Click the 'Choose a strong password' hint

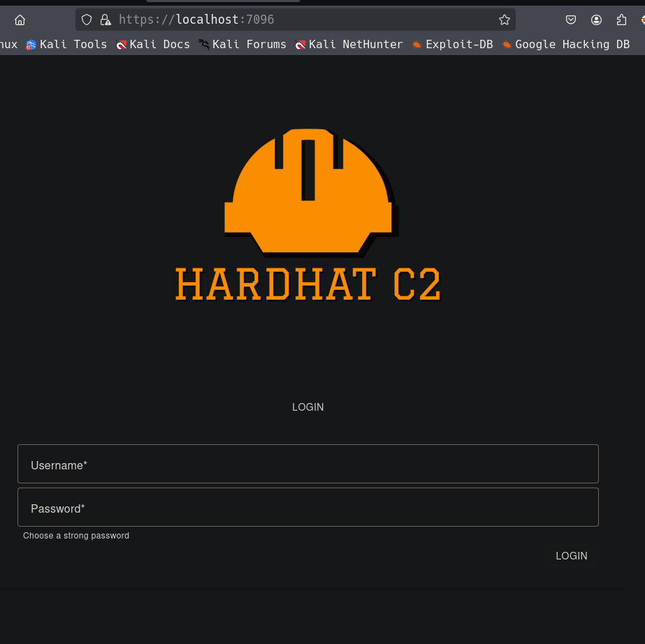pyautogui.click(x=76, y=536)
